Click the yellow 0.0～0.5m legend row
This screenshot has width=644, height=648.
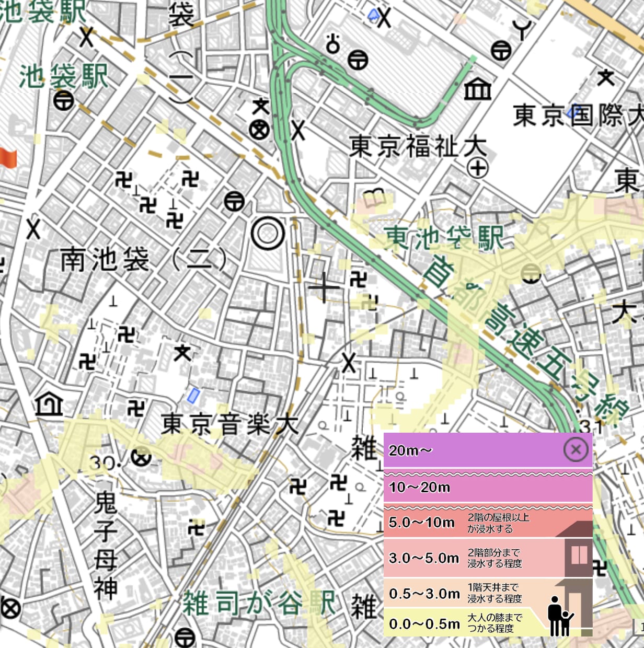(x=460, y=624)
